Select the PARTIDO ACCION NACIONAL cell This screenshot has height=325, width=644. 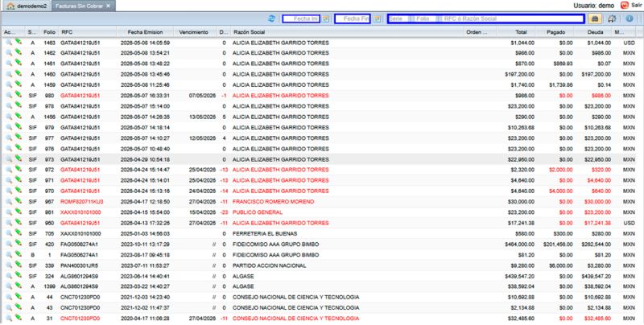coord(269,265)
